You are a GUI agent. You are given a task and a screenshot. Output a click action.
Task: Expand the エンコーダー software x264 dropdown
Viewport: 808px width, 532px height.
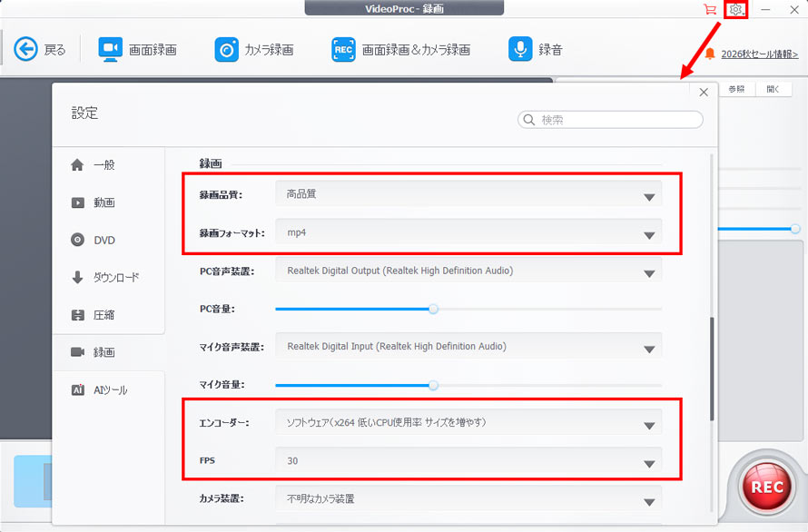468,423
